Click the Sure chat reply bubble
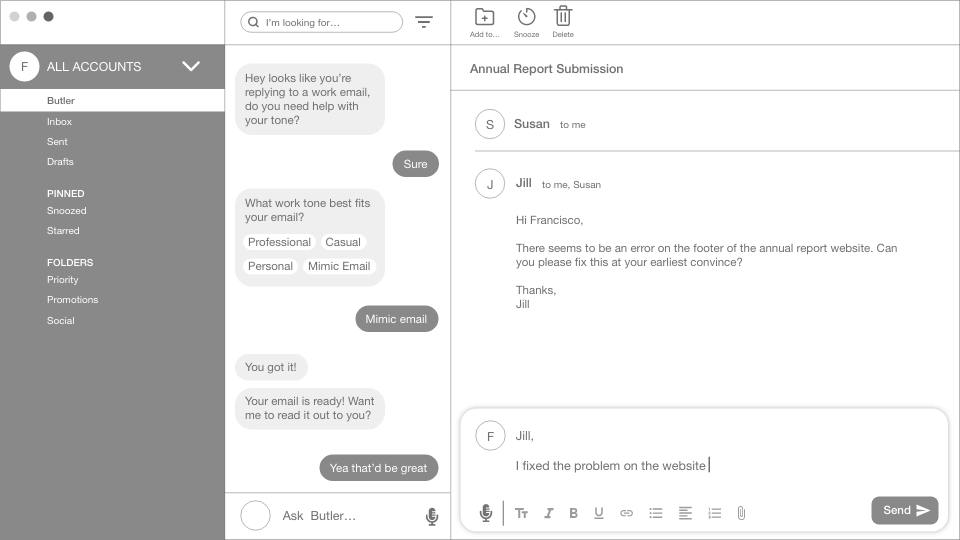The height and width of the screenshot is (540, 960). click(415, 163)
